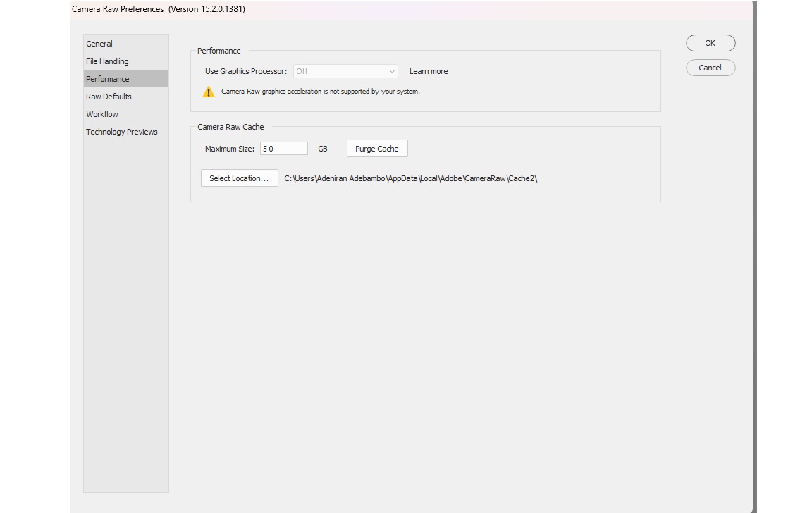Click the Performance group header label
The width and height of the screenshot is (812, 513).
click(x=219, y=50)
